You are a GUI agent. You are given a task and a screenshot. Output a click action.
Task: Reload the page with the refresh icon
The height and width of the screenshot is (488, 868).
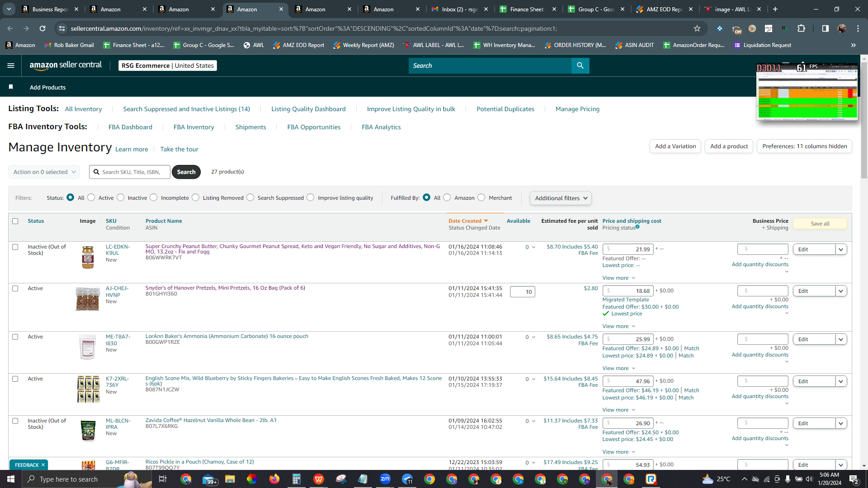point(42,28)
